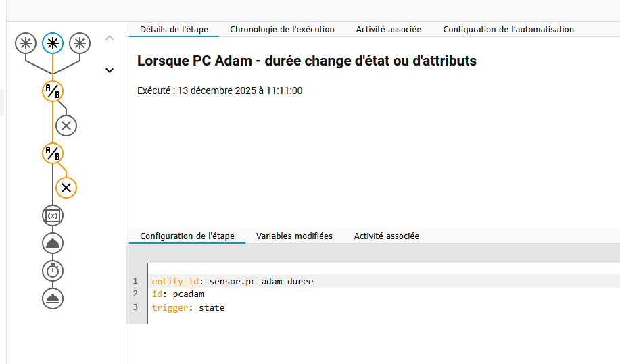This screenshot has height=364, width=620.
Task: Select the Détails de l'étape tab
Action: [174, 30]
